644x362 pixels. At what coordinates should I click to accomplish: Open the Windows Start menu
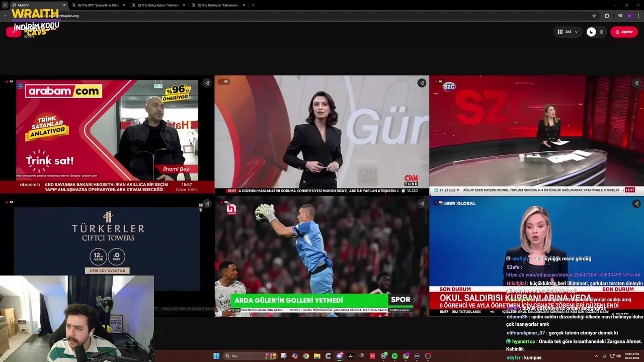click(216, 356)
